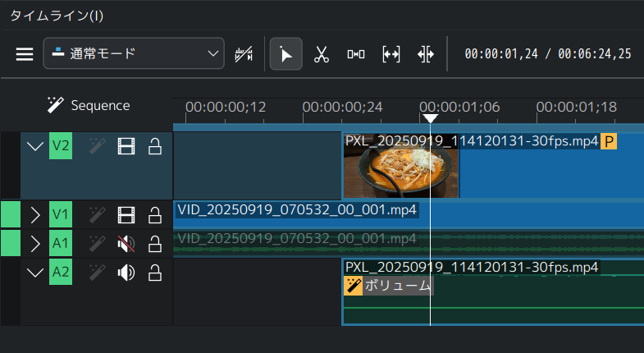
Task: Mute the A2 audio track
Action: tap(126, 272)
